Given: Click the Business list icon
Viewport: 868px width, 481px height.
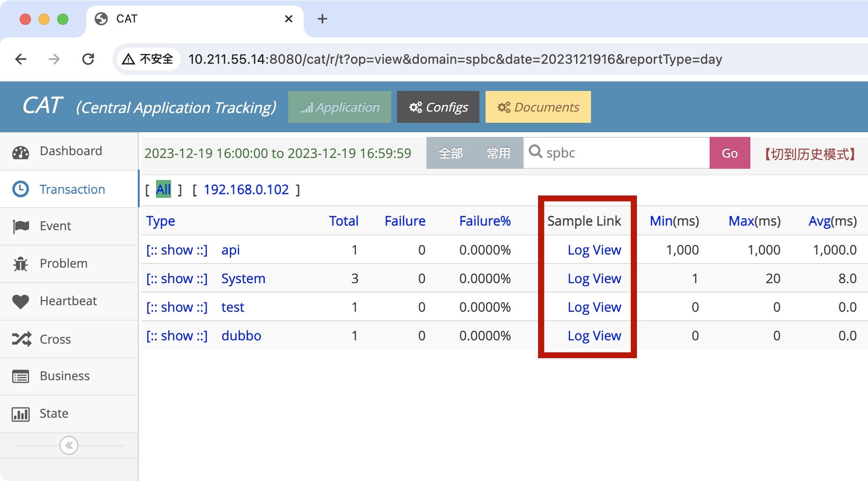Looking at the screenshot, I should (x=21, y=376).
